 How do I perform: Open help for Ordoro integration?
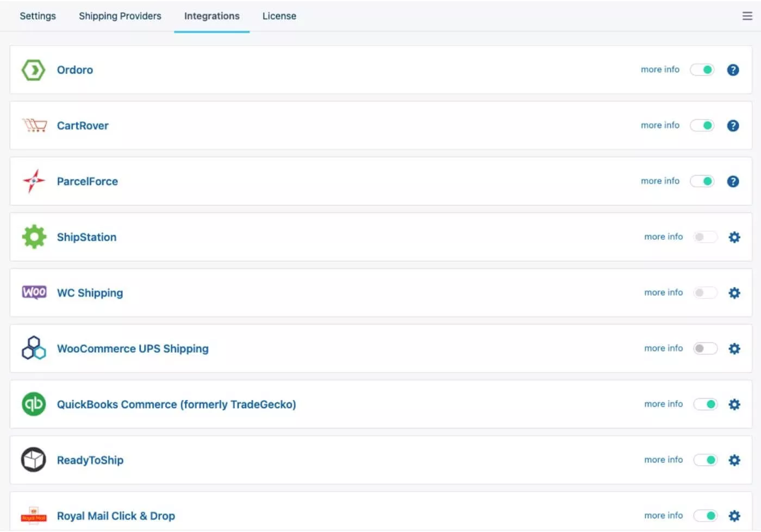[x=733, y=70]
